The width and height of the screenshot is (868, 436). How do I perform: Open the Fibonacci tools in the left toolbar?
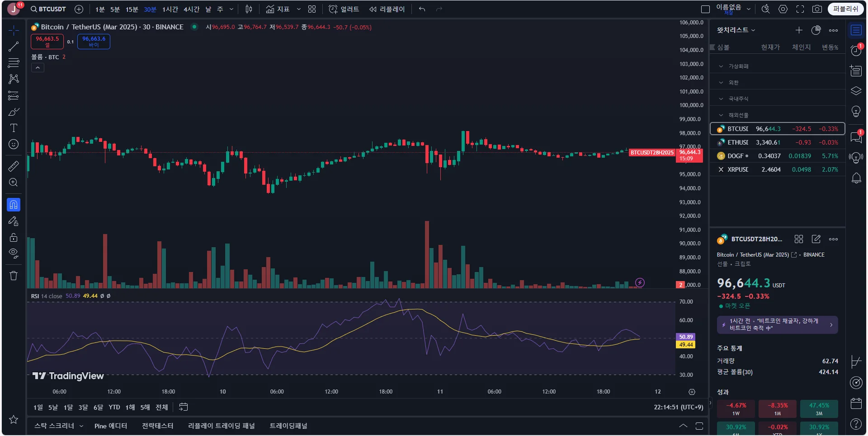tap(14, 62)
